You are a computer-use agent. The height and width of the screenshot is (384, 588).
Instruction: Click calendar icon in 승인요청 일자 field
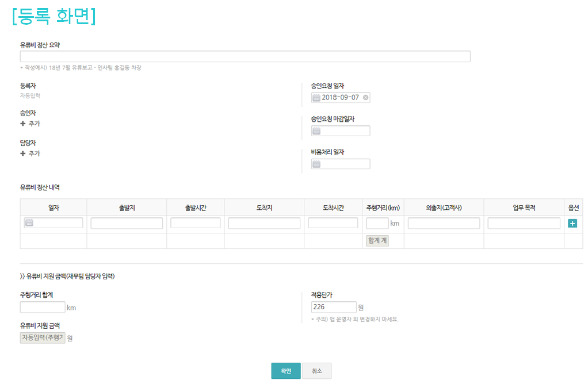tap(316, 98)
